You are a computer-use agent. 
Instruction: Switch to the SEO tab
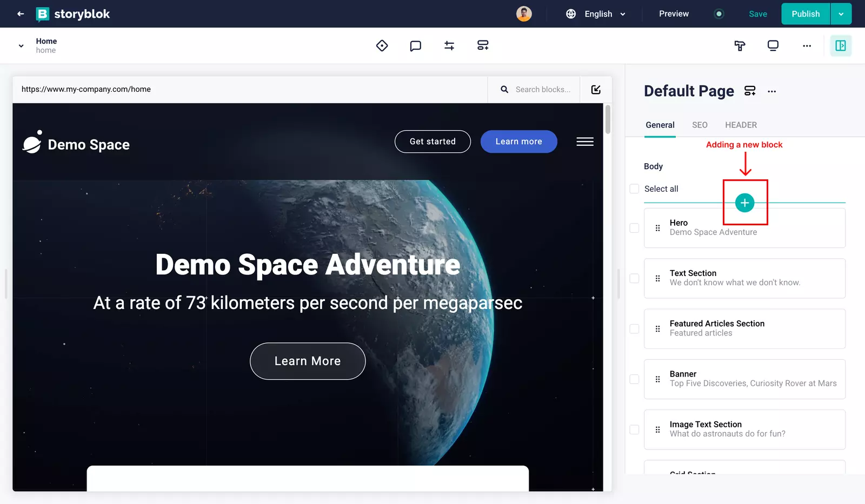700,125
